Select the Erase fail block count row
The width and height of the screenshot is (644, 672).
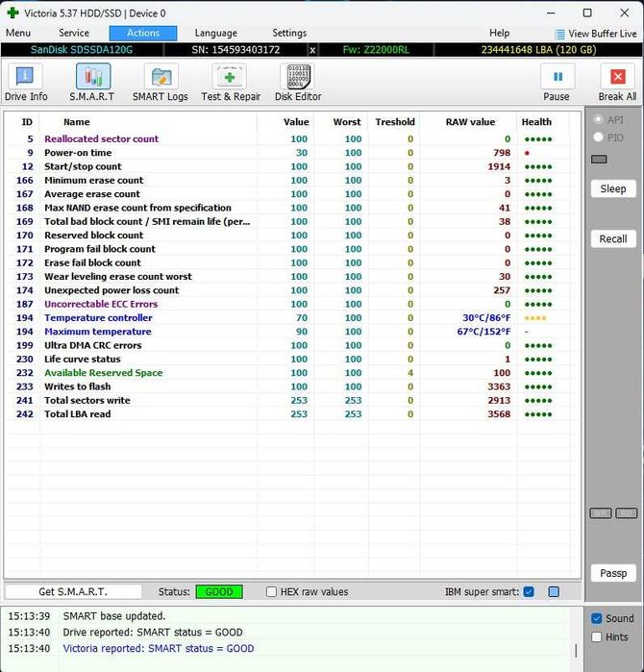(292, 262)
